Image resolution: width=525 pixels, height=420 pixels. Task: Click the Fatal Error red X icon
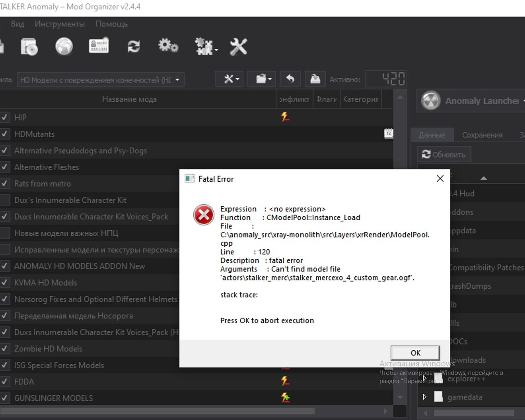pyautogui.click(x=203, y=215)
